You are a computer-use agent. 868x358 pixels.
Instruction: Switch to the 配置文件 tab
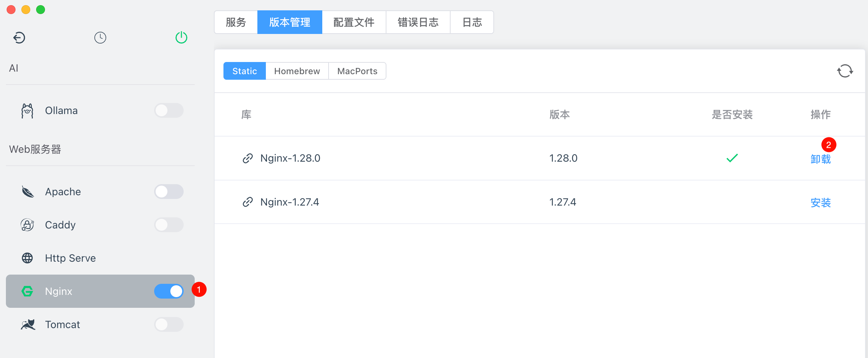[x=354, y=22]
